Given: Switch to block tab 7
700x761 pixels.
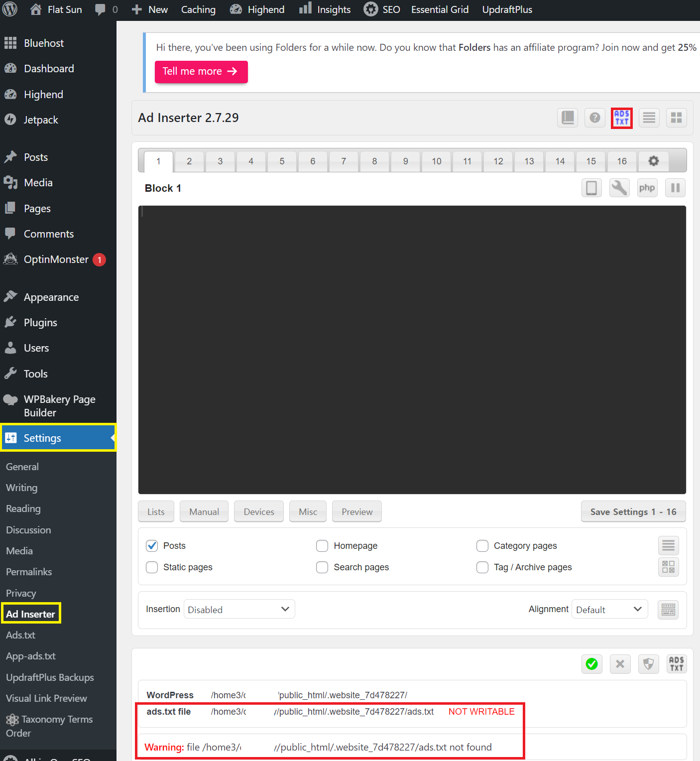Looking at the screenshot, I should pos(344,161).
